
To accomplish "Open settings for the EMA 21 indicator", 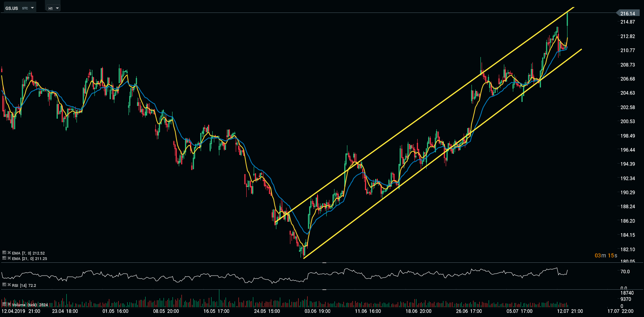I will (x=4, y=258).
